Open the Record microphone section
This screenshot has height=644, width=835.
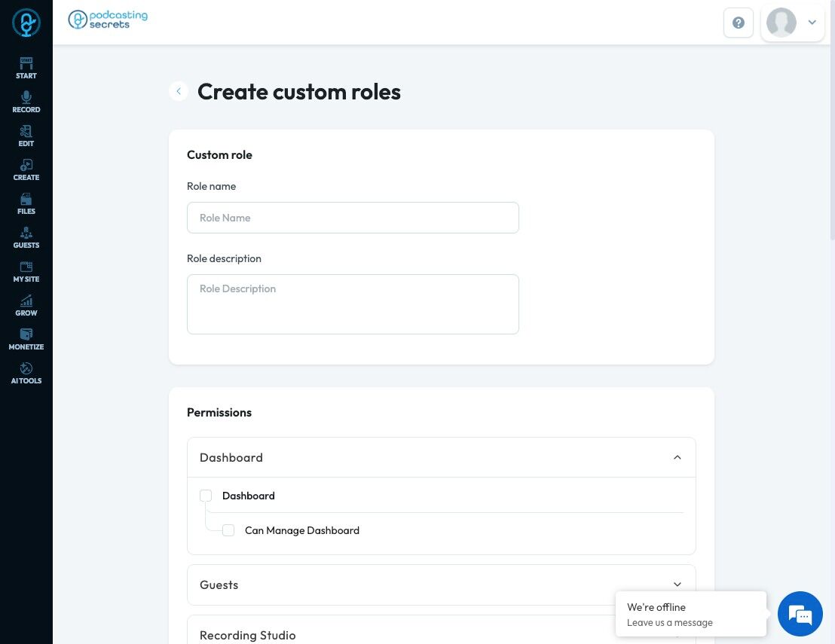point(26,102)
